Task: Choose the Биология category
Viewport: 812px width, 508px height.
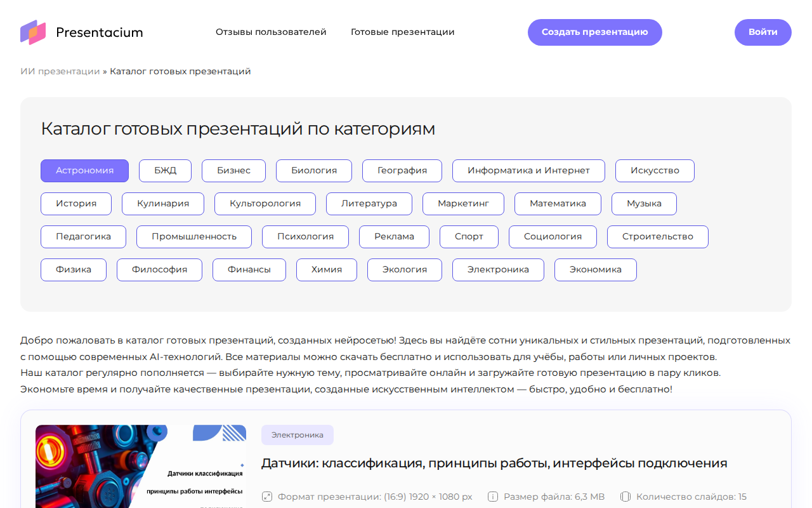Action: (314, 171)
